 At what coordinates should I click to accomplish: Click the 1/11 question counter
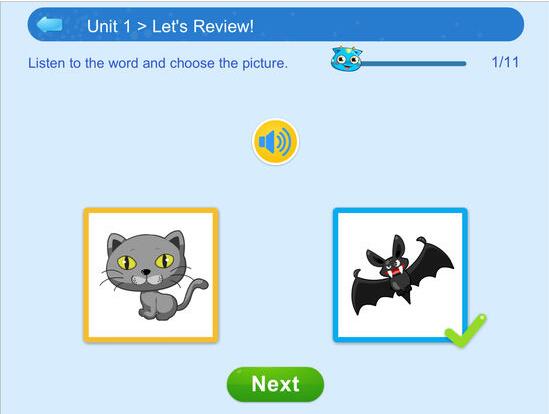505,62
